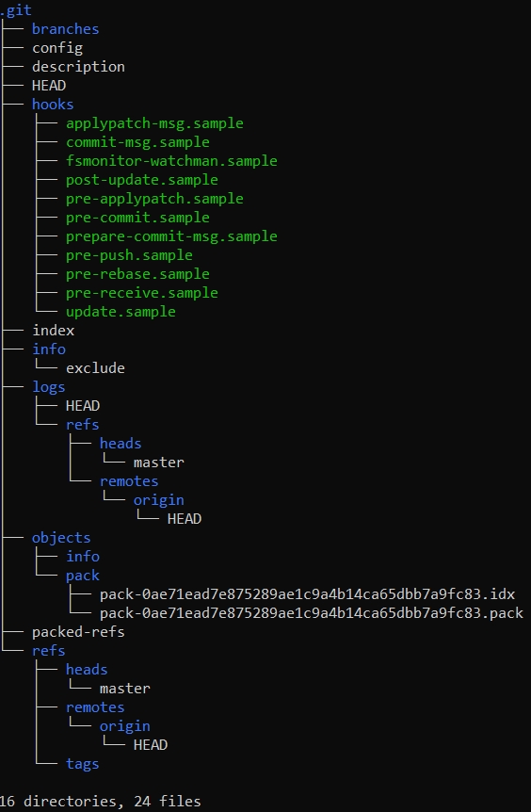531x812 pixels.
Task: Click pre-push.sample hook file
Action: 129,255
